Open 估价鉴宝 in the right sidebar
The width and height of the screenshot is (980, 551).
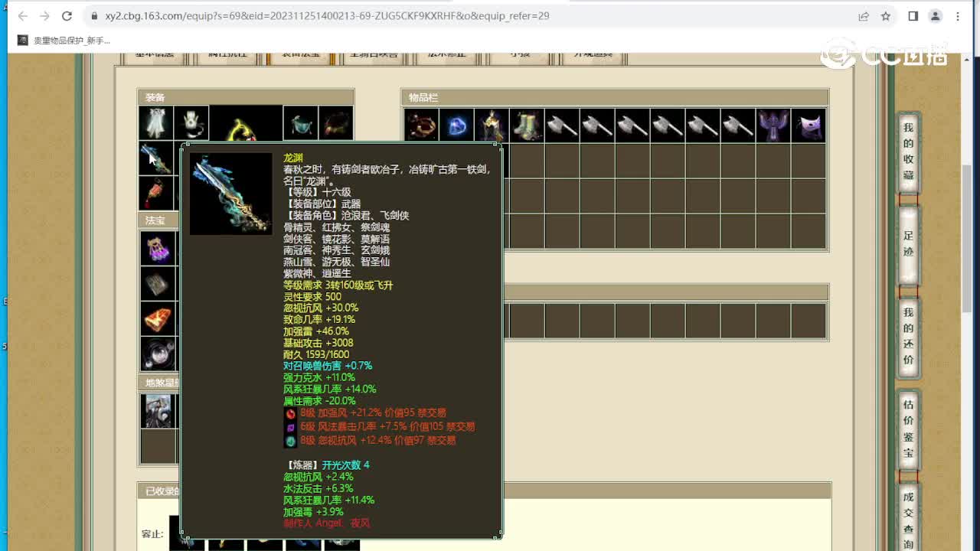tap(908, 429)
